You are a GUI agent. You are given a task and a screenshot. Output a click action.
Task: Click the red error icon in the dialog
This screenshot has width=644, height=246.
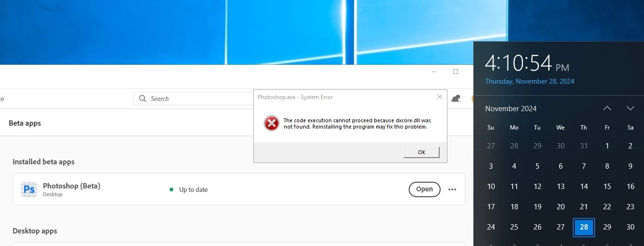272,123
